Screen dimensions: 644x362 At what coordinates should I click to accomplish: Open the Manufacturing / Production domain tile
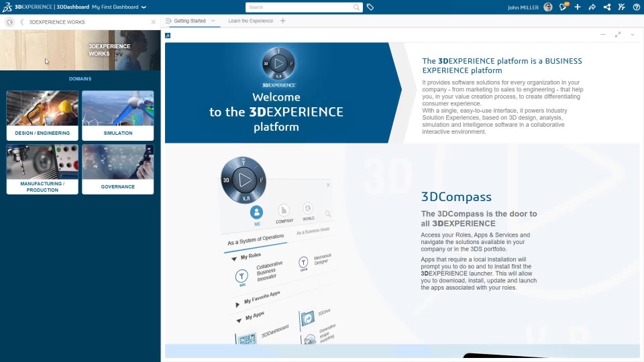click(42, 169)
